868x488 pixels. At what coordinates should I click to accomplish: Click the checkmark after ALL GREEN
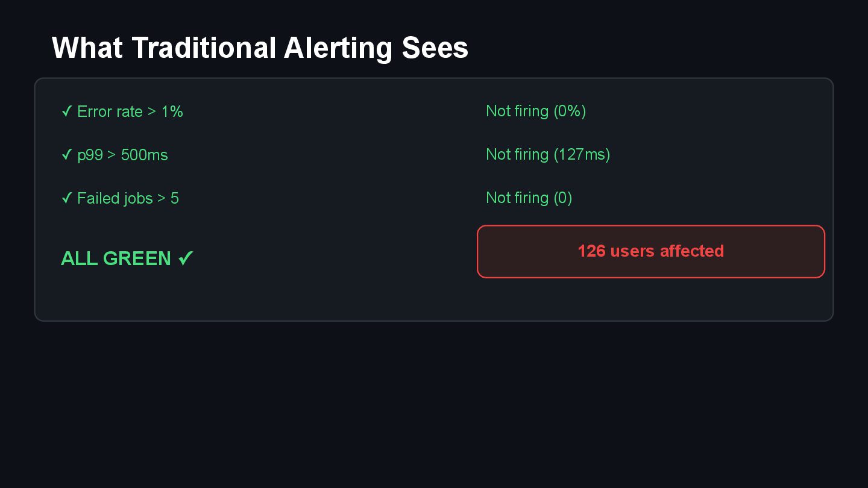(185, 258)
